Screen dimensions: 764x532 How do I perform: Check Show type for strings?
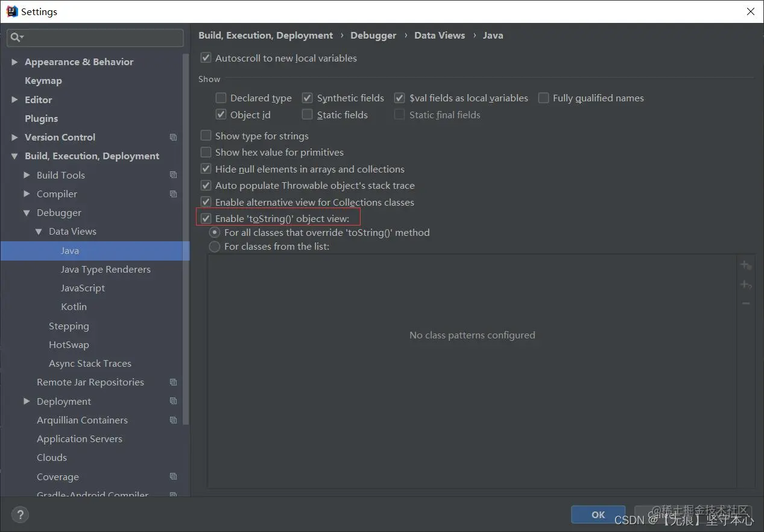pyautogui.click(x=206, y=136)
